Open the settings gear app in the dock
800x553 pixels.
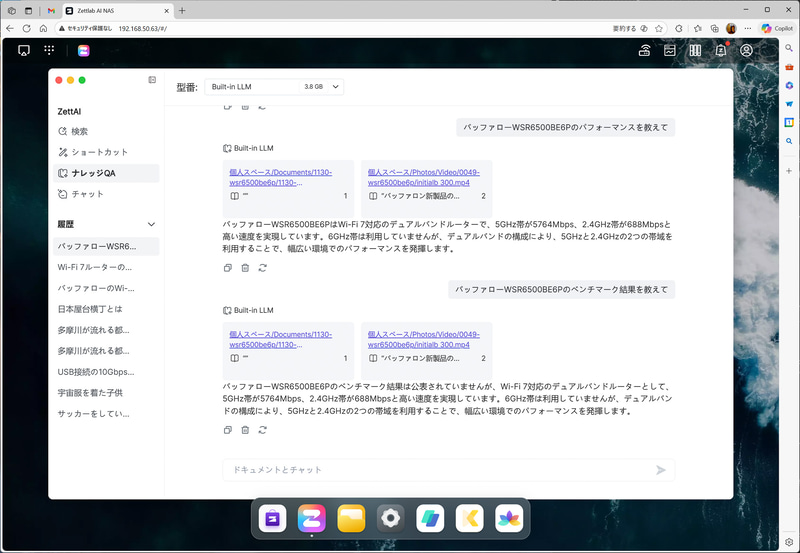[x=391, y=518]
